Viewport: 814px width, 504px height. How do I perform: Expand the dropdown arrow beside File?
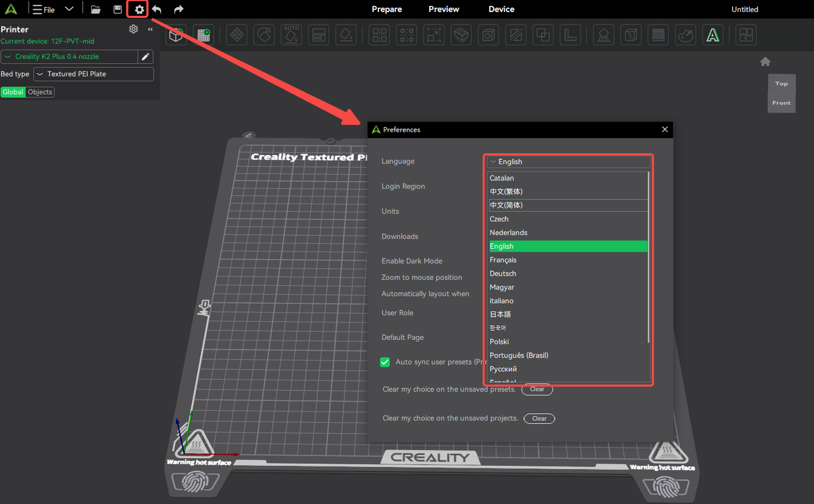coord(69,10)
